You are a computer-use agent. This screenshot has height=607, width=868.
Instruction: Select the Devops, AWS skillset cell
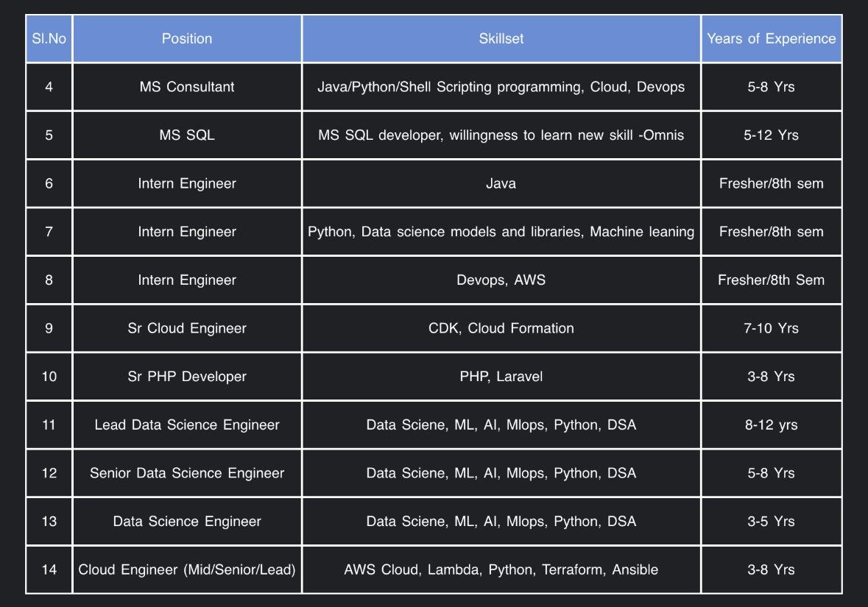pos(501,280)
